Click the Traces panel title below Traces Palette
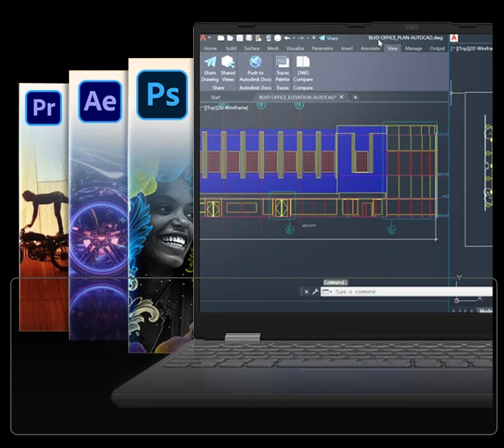504x448 pixels. tap(283, 88)
